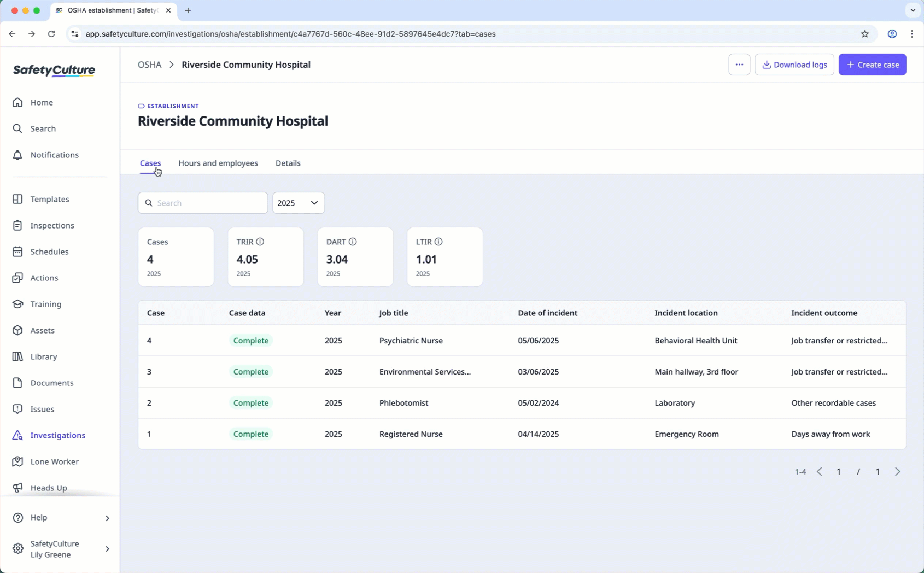
Task: Open a new browser tab
Action: 188,10
